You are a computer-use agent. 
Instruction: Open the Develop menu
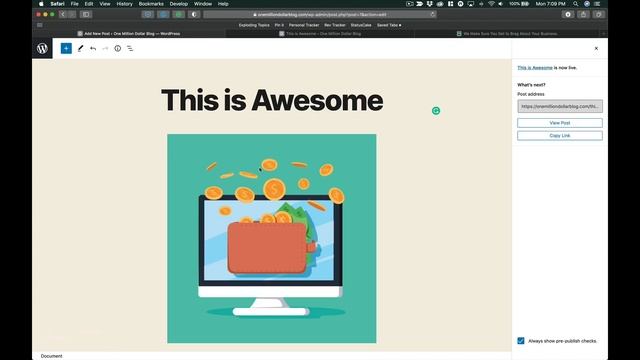click(179, 4)
